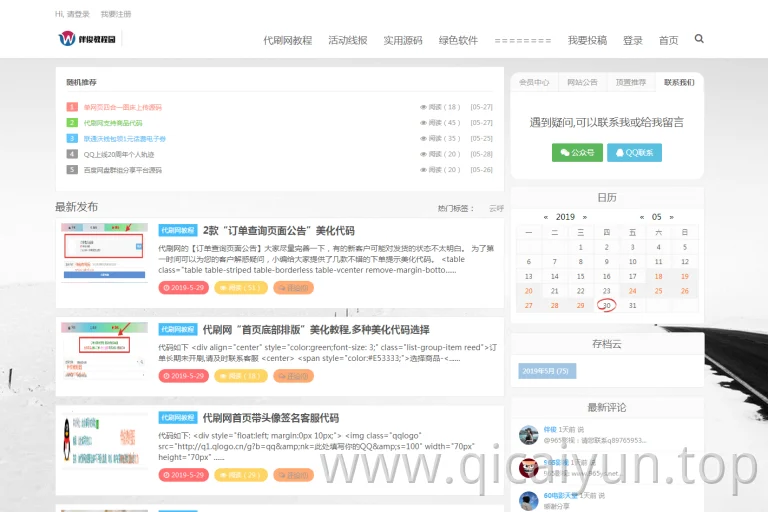This screenshot has height=512, width=768.
Task: Click the green 公众号 WeChat button
Action: pyautogui.click(x=577, y=152)
